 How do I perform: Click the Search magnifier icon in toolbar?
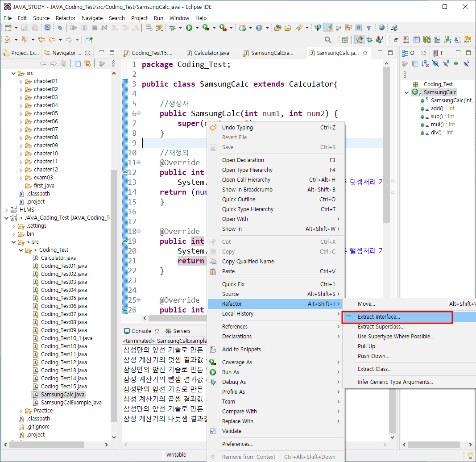[x=328, y=40]
